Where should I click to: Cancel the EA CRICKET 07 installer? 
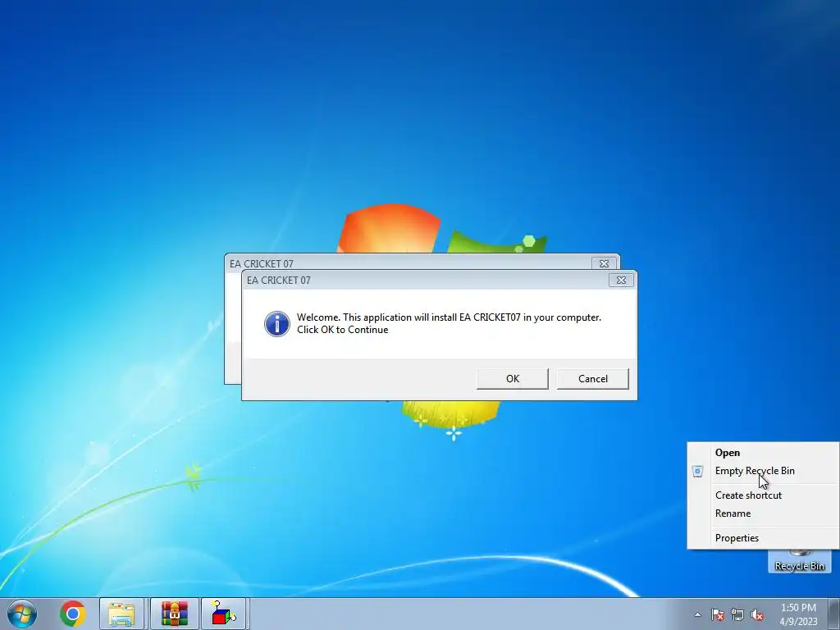coord(592,379)
